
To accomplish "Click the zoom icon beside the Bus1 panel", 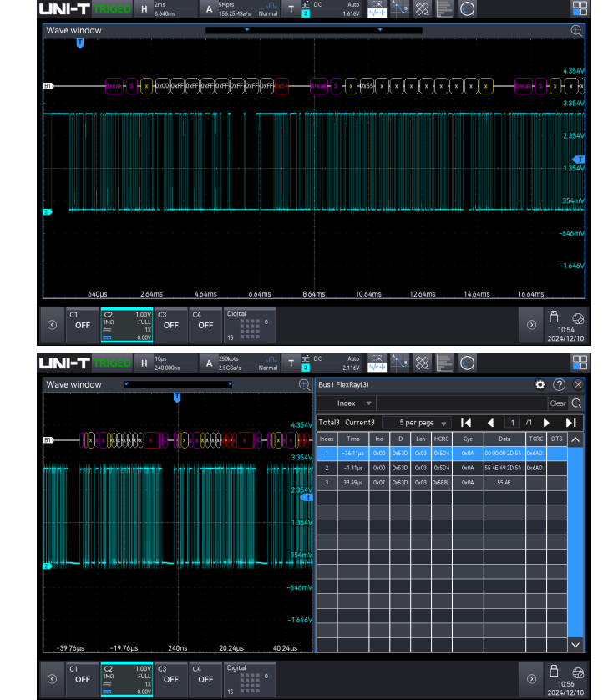I will (305, 384).
